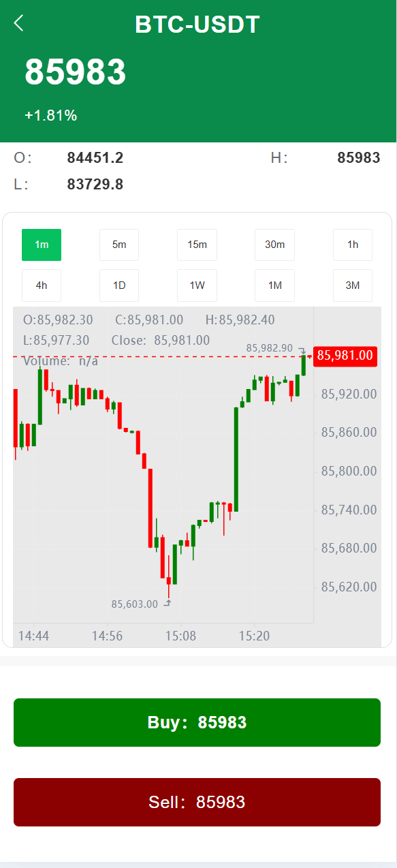Switch to the 5m timeframe
This screenshot has width=397, height=868.
tap(118, 245)
